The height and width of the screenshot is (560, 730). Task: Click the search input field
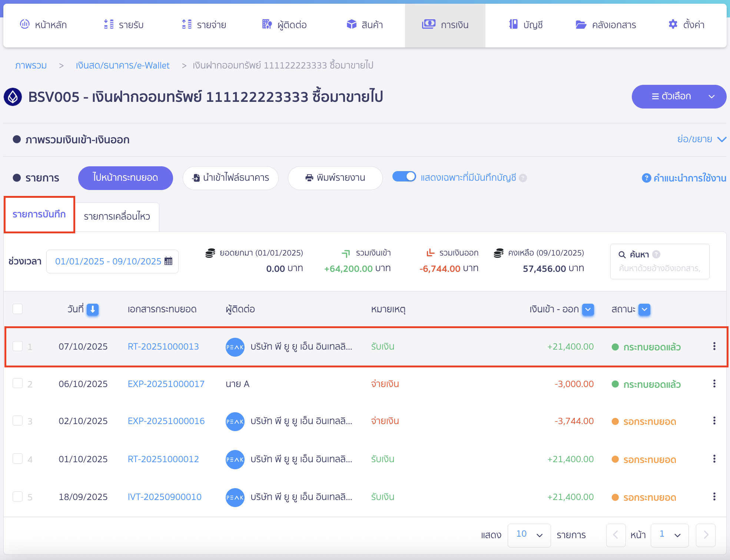[660, 268]
